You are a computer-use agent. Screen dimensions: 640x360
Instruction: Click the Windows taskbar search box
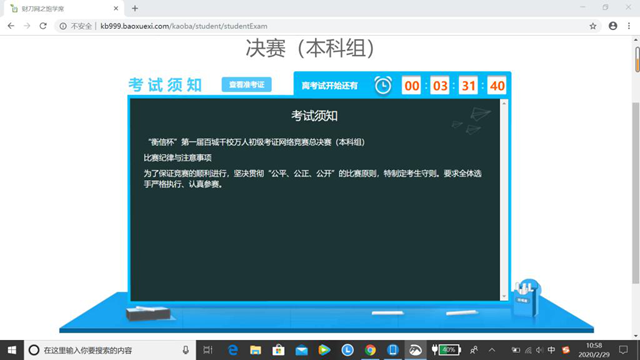point(110,350)
